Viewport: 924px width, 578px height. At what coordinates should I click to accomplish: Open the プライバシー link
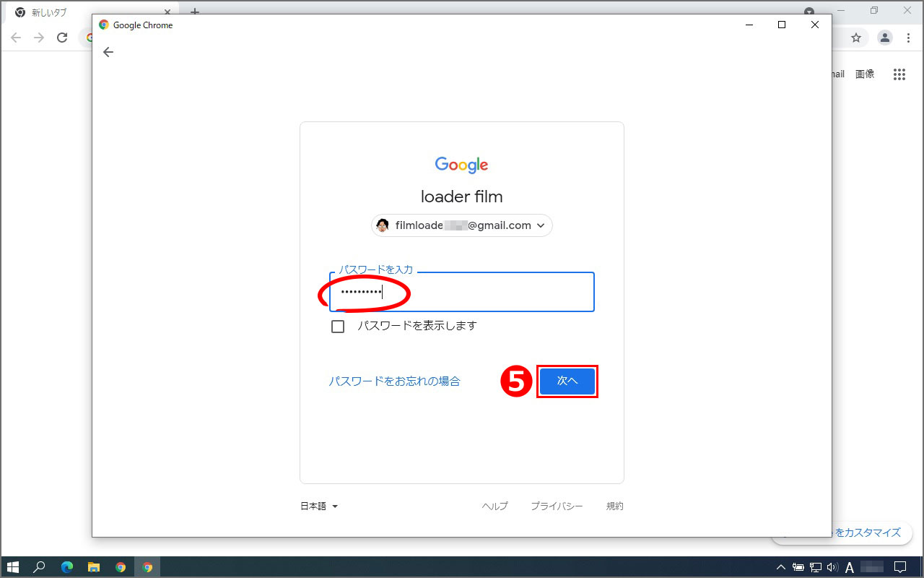tap(557, 506)
